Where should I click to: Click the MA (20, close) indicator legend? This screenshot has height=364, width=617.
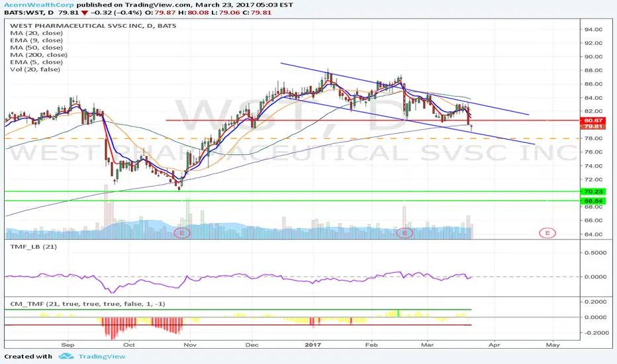point(36,33)
